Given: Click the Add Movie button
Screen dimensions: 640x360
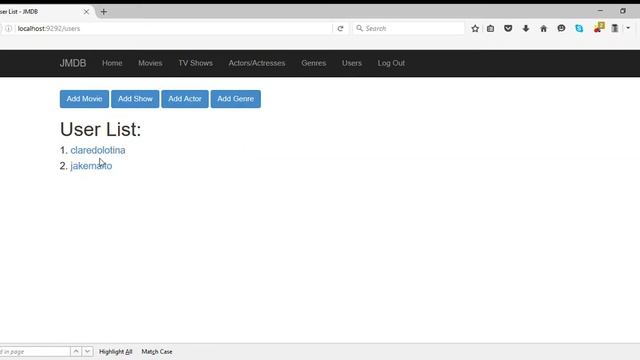Looking at the screenshot, I should pyautogui.click(x=84, y=99).
